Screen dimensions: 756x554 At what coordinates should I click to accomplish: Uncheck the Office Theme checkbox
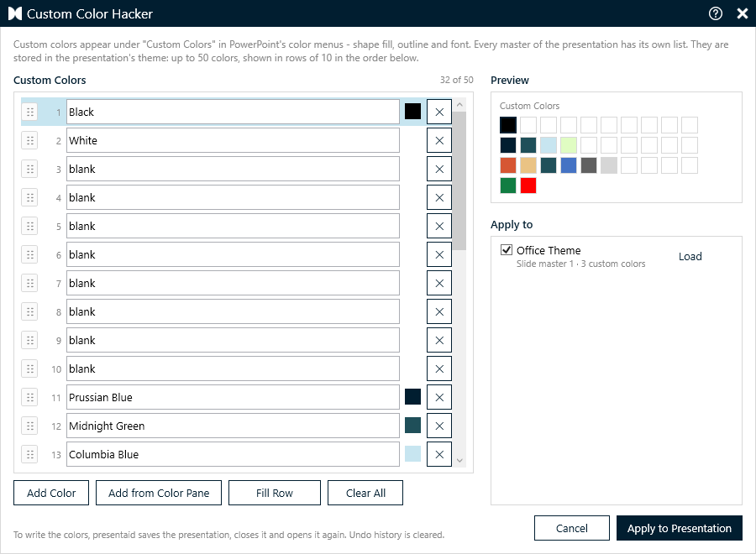(507, 249)
